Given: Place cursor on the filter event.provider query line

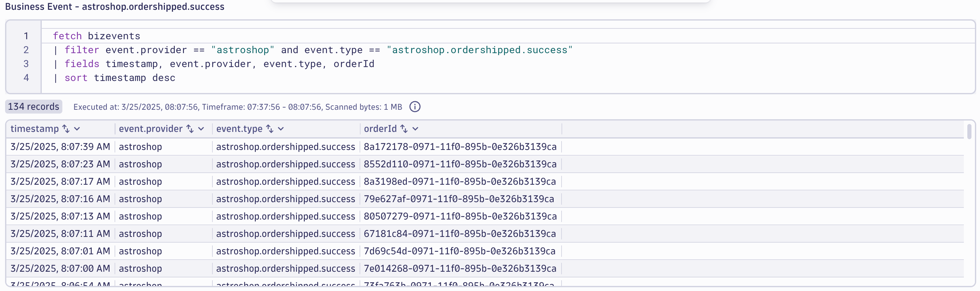Looking at the screenshot, I should [313, 50].
